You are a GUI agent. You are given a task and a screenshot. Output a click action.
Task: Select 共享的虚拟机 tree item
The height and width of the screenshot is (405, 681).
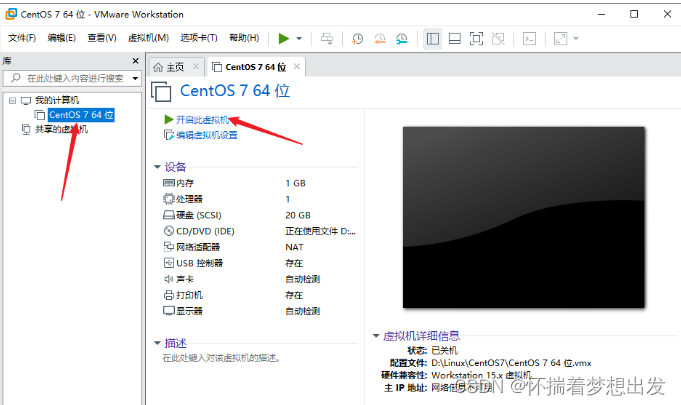pyautogui.click(x=61, y=129)
